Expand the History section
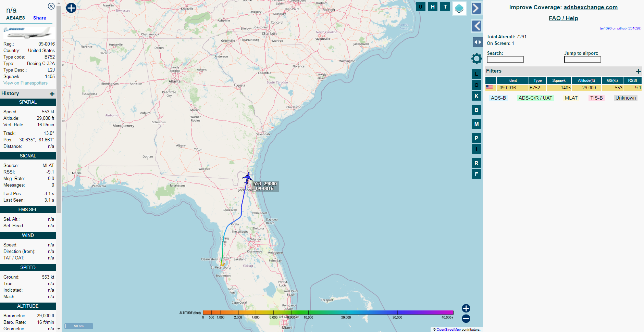This screenshot has height=332, width=644. pos(52,94)
